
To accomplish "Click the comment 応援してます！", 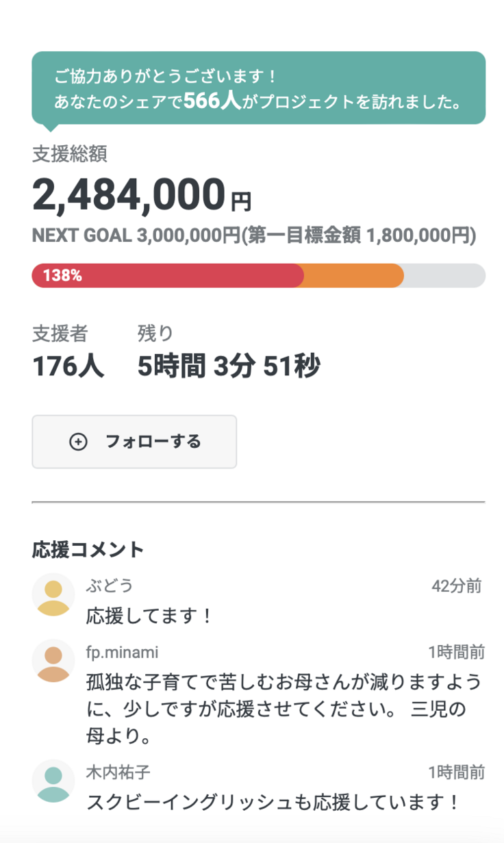I will tap(151, 616).
